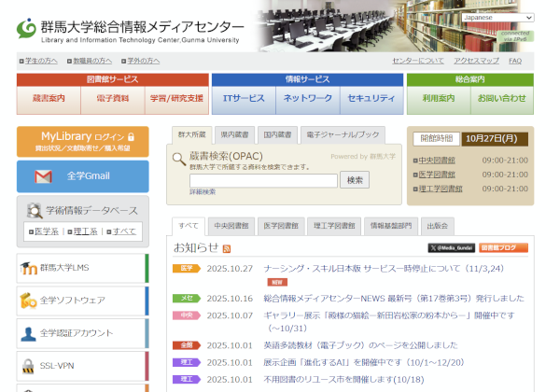Open the X @Media_Gundai badge
The width and height of the screenshot is (560, 392).
click(x=452, y=247)
